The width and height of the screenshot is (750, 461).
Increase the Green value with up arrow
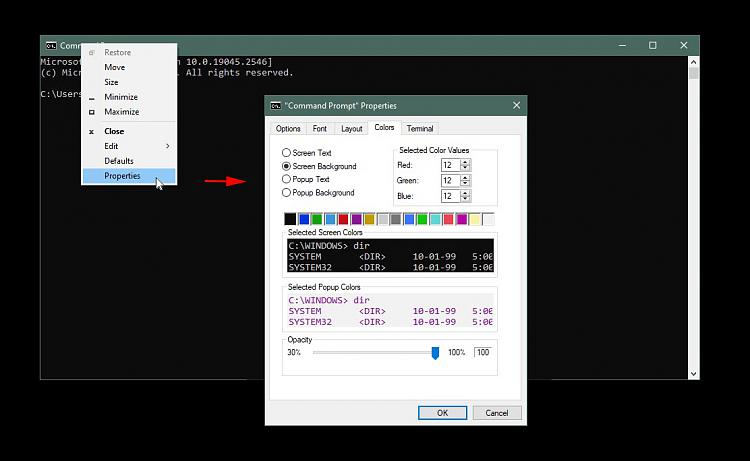(465, 177)
